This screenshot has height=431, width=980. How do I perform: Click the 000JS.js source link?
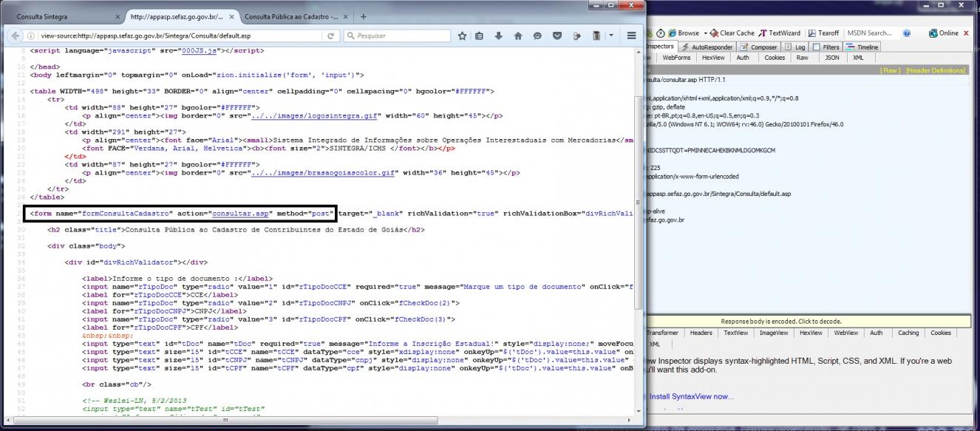click(x=200, y=51)
